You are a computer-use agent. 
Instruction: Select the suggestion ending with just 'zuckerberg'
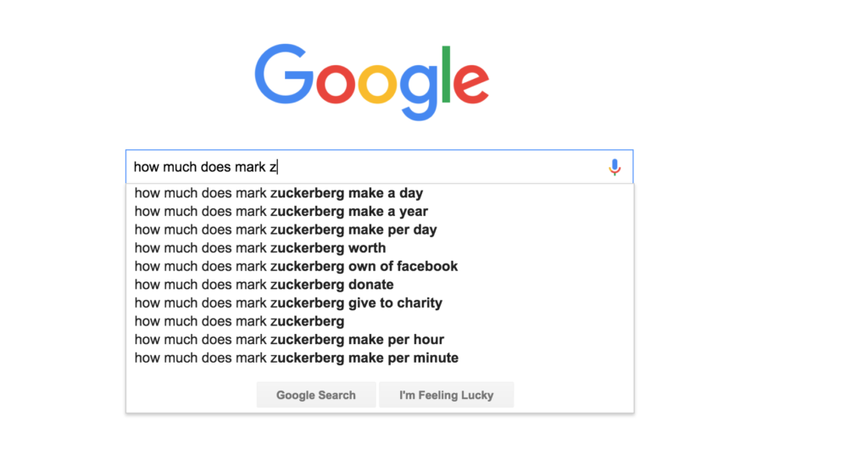(x=239, y=321)
